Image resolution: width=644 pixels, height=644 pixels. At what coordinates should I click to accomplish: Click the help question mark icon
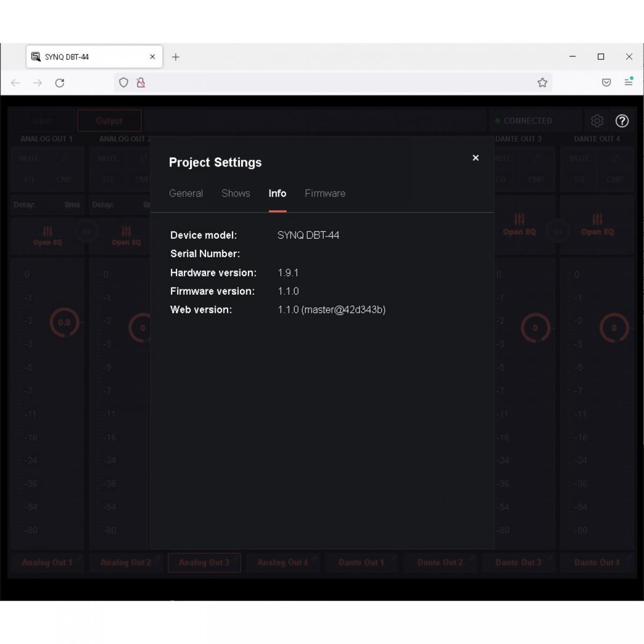coord(622,121)
